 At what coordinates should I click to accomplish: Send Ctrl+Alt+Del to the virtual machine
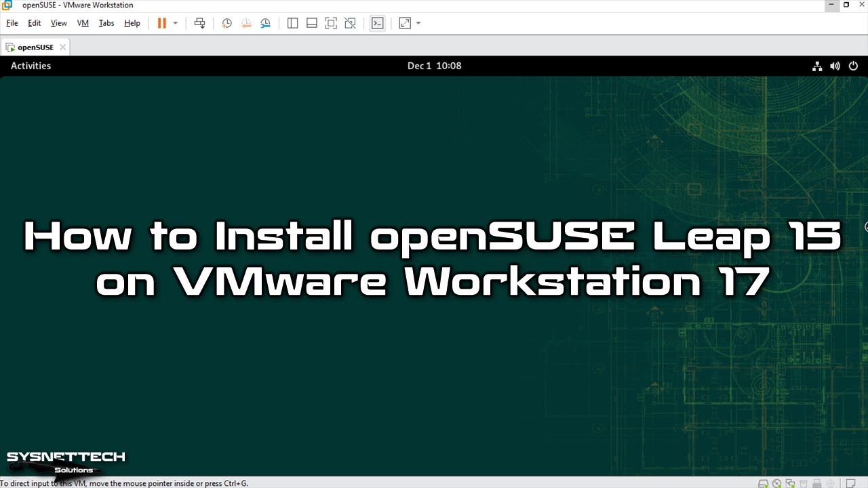coord(199,23)
